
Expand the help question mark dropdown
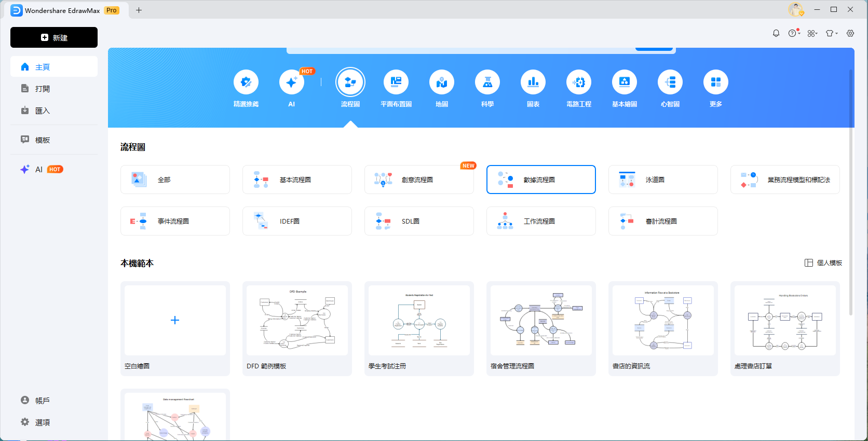pos(794,33)
